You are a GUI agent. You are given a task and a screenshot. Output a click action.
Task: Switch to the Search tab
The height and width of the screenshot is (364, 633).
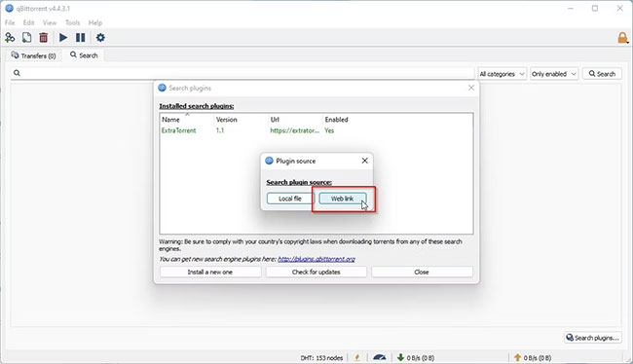pos(84,55)
